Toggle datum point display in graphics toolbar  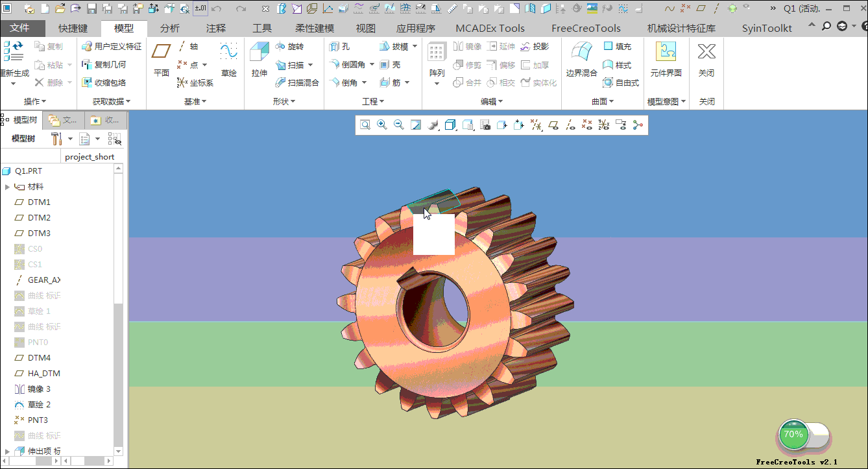pyautogui.click(x=587, y=125)
